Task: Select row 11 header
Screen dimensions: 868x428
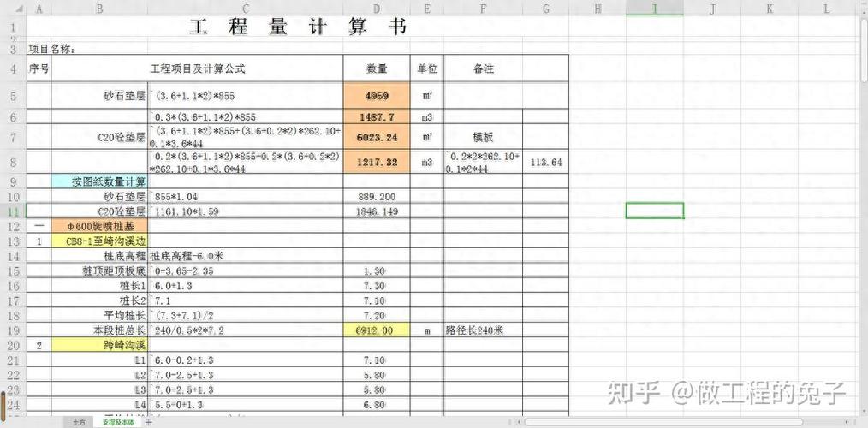Action: [14, 211]
